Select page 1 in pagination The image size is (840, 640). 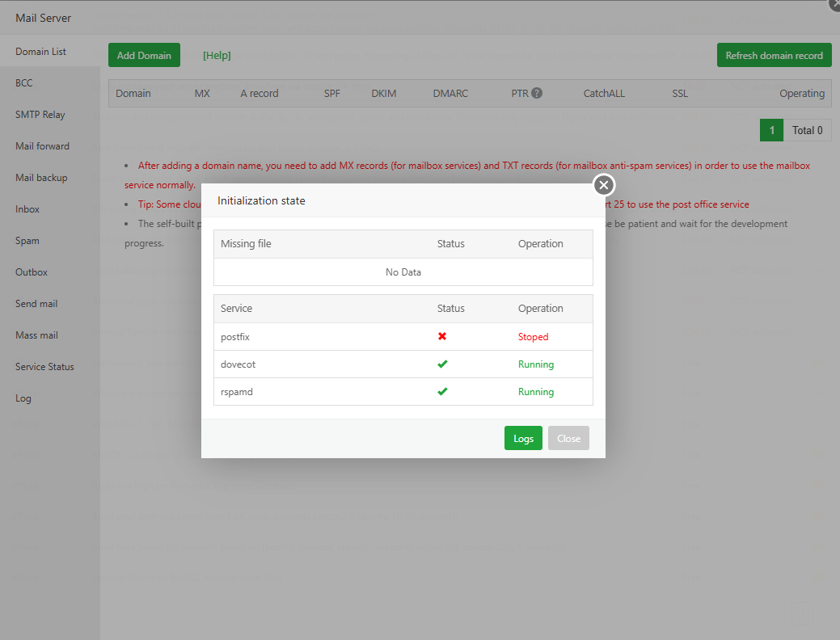pyautogui.click(x=771, y=130)
